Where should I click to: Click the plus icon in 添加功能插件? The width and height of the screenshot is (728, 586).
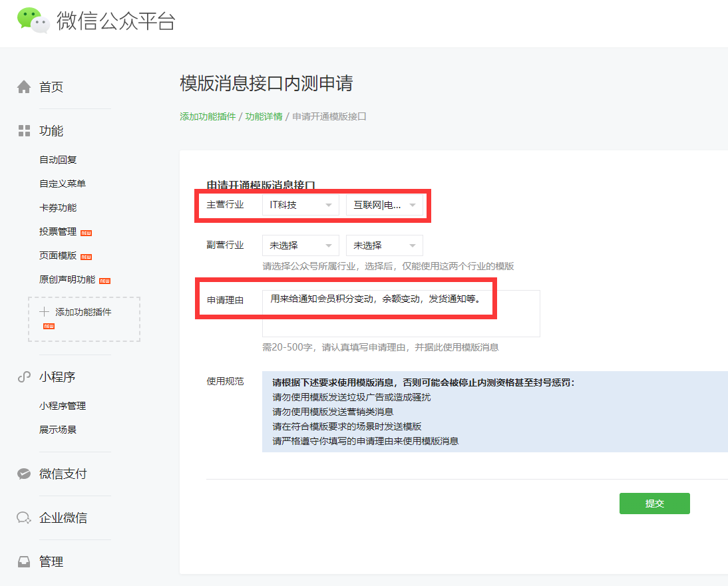click(45, 312)
